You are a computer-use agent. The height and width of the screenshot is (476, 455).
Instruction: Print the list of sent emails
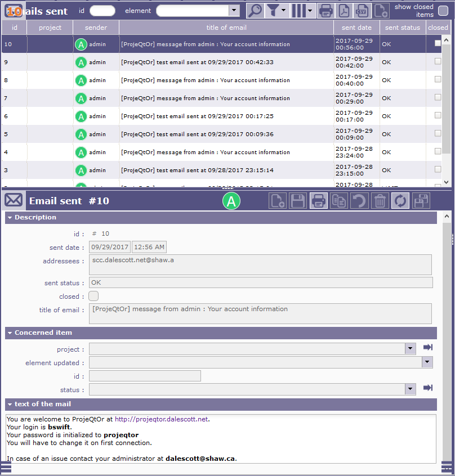pyautogui.click(x=325, y=11)
